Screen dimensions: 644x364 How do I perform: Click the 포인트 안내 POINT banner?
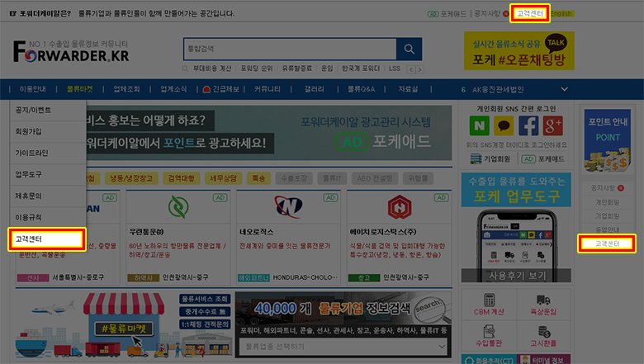(608, 140)
